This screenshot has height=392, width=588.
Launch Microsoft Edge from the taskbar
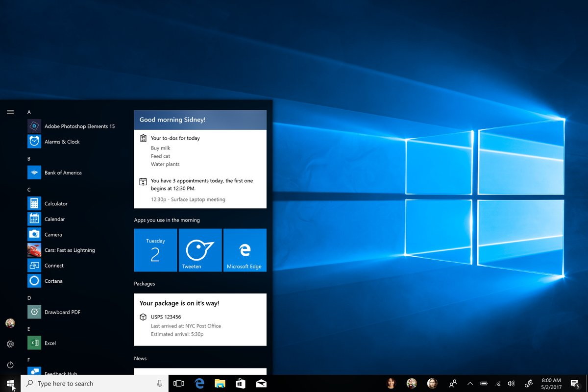click(199, 383)
